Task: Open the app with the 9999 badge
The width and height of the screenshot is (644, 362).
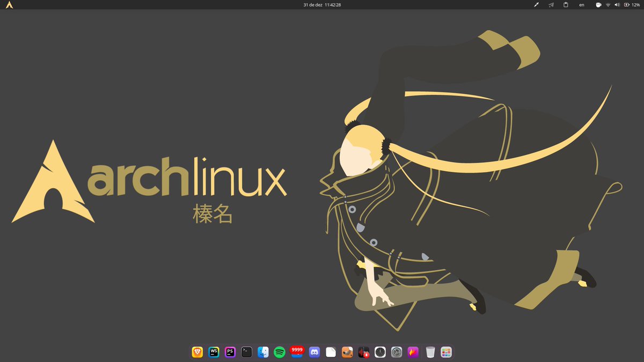Action: click(x=296, y=352)
